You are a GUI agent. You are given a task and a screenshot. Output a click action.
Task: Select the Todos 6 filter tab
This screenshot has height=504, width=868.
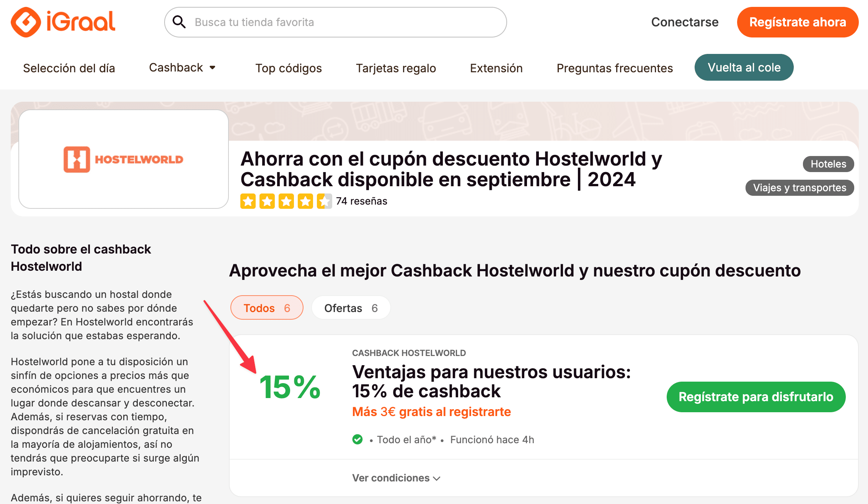267,308
